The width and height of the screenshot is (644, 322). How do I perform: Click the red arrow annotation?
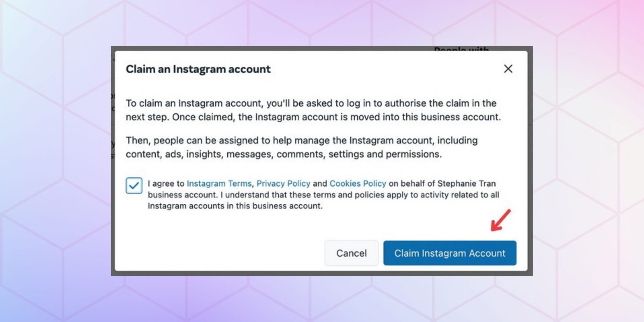click(x=501, y=220)
